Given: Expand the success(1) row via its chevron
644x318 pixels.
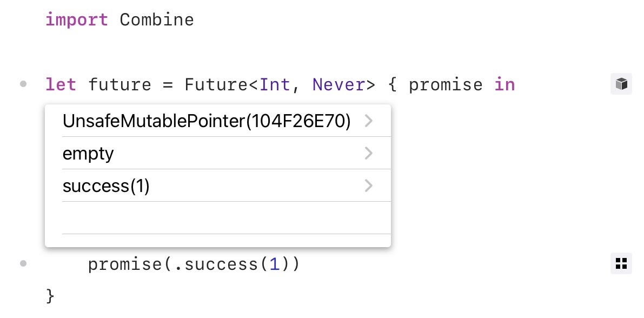Looking at the screenshot, I should pyautogui.click(x=369, y=186).
